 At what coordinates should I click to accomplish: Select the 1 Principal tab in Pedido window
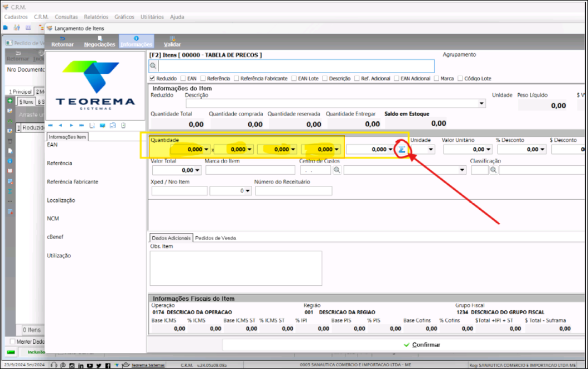(x=20, y=92)
